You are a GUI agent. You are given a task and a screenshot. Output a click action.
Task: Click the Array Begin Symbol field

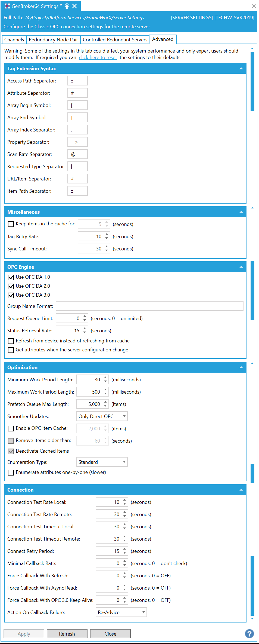pos(77,105)
